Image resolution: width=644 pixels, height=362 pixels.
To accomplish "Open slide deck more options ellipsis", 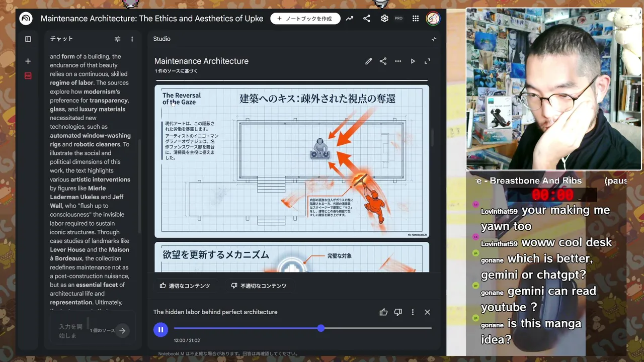I will click(398, 61).
